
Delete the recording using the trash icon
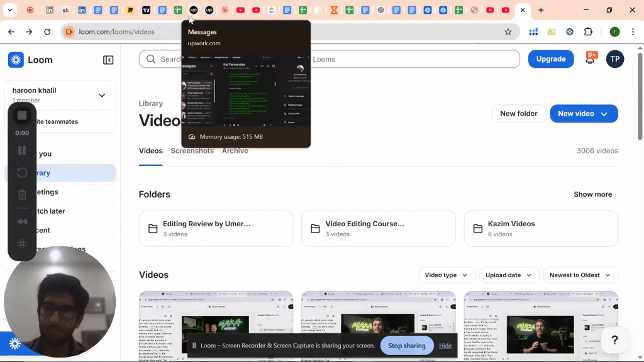22,195
